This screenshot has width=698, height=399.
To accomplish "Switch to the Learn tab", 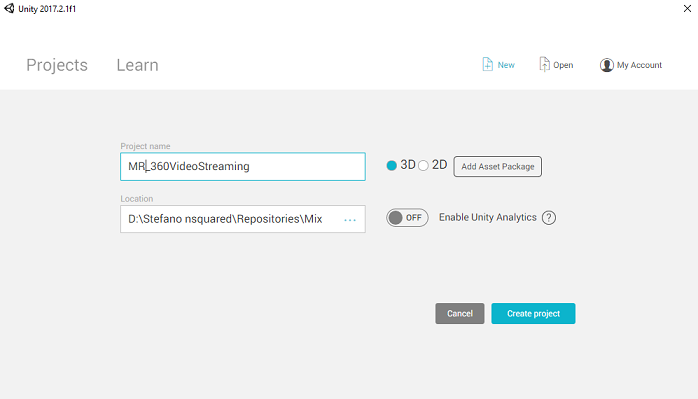I will point(138,65).
